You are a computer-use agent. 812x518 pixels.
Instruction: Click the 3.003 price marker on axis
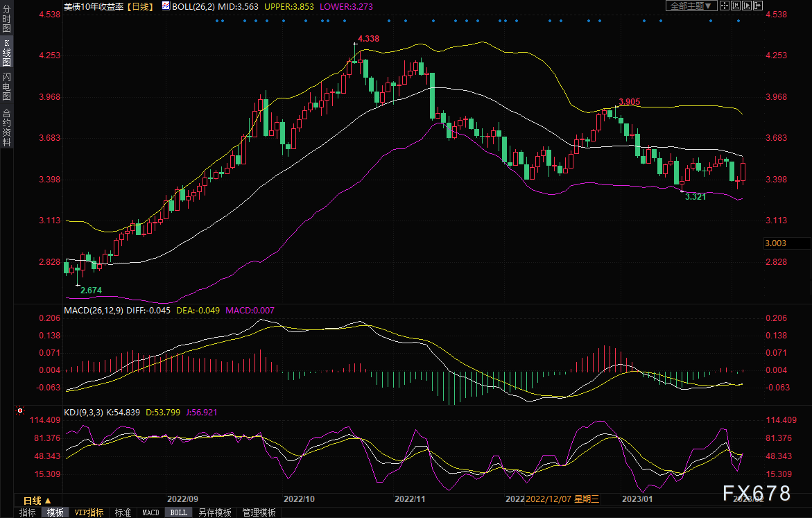point(776,243)
